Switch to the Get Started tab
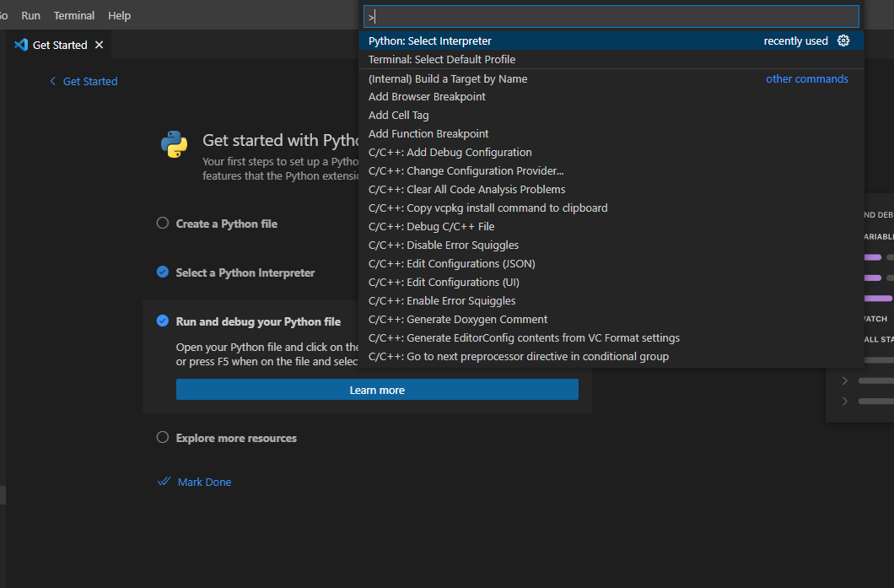 coord(59,45)
